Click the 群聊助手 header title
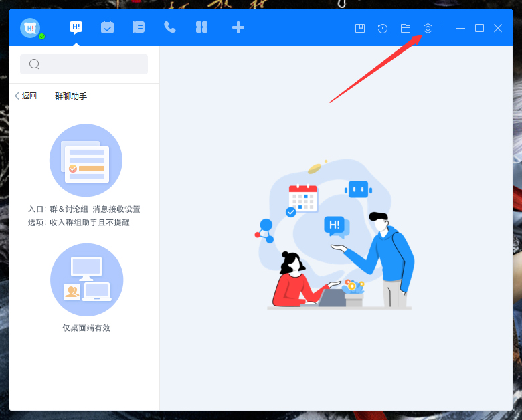Viewport: 522px width, 420px height. (x=71, y=96)
